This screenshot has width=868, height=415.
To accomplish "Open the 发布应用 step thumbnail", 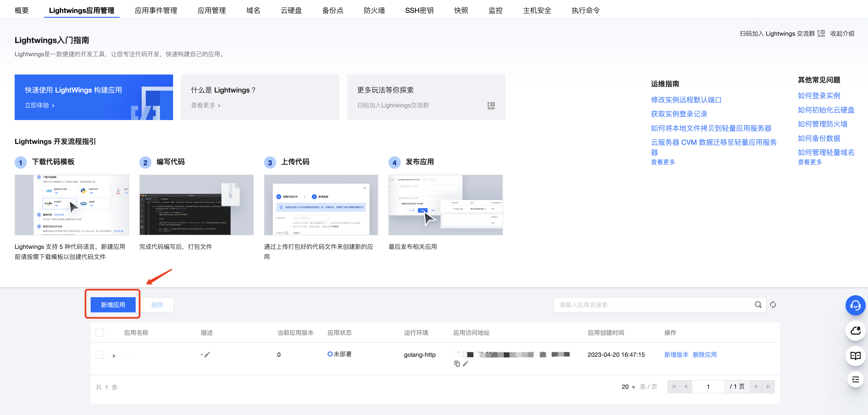I will [446, 205].
